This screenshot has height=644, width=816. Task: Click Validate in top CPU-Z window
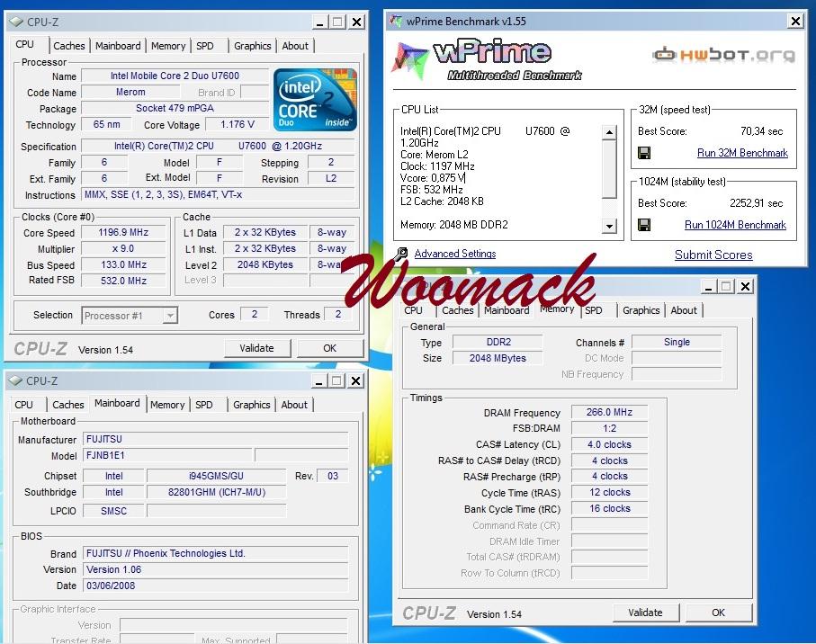(256, 348)
